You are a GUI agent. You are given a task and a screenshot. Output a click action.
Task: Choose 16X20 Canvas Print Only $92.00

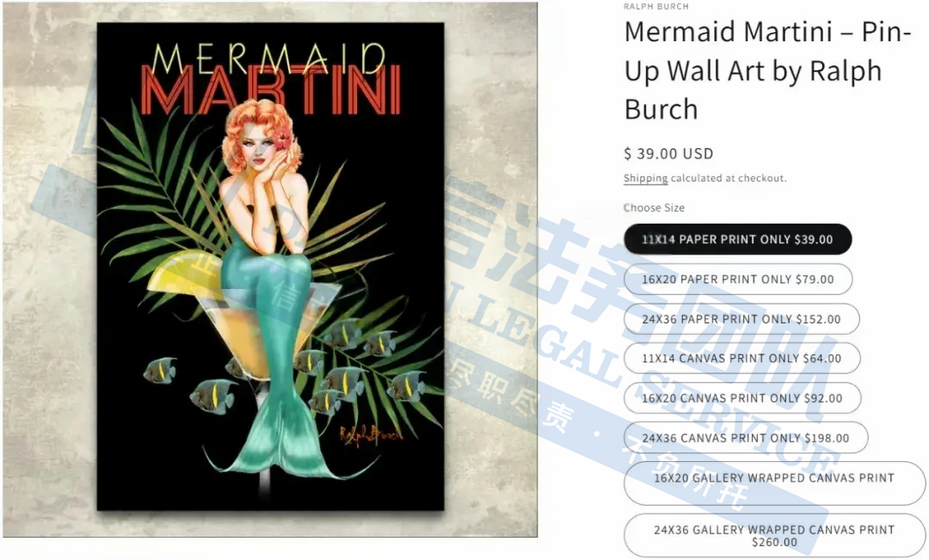pos(742,398)
